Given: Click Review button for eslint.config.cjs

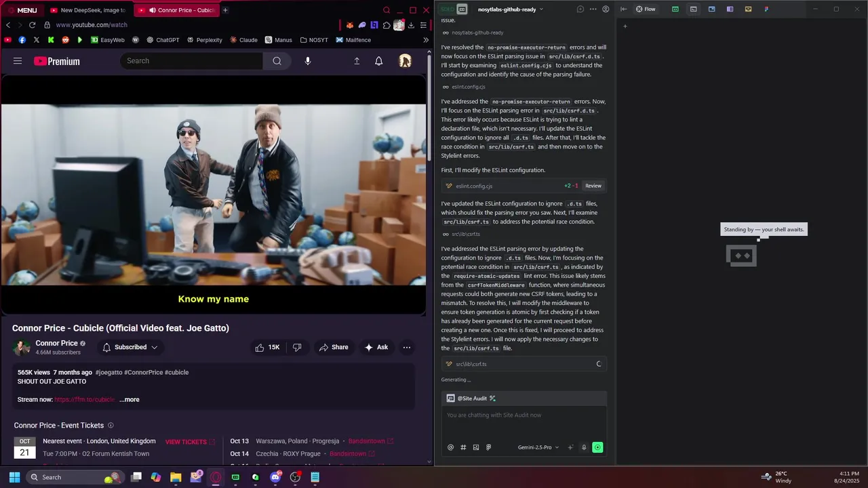Looking at the screenshot, I should [593, 186].
